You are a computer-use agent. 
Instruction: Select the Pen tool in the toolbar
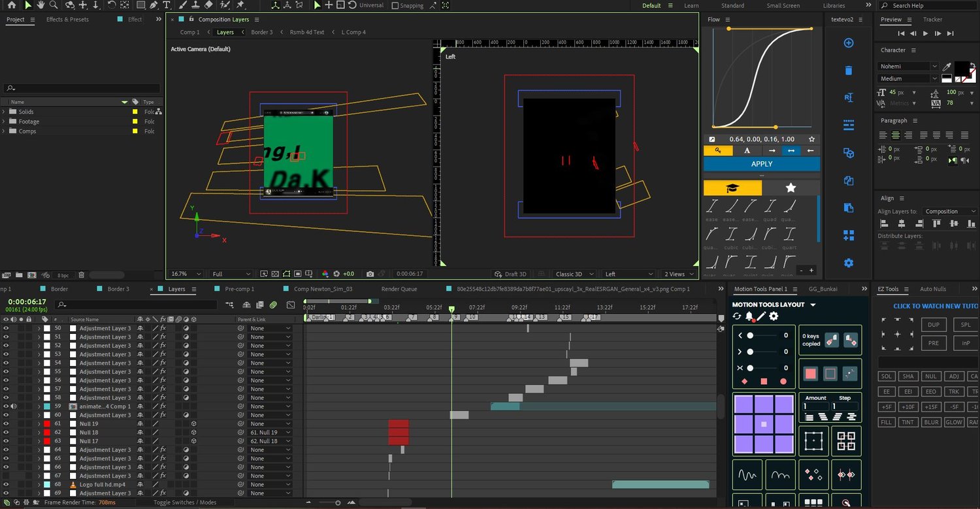[154, 5]
